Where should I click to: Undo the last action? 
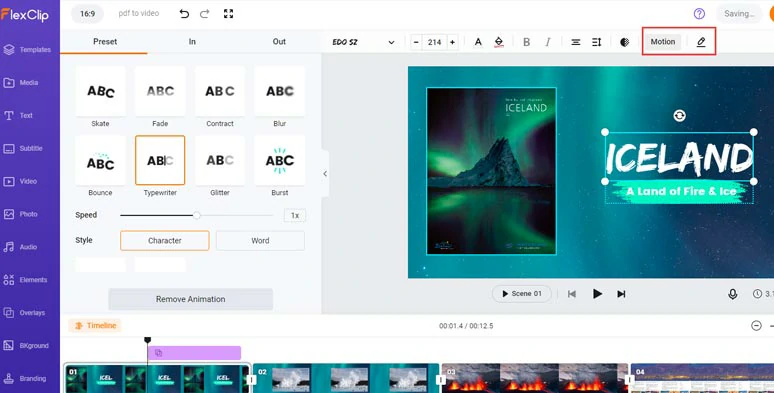click(184, 14)
